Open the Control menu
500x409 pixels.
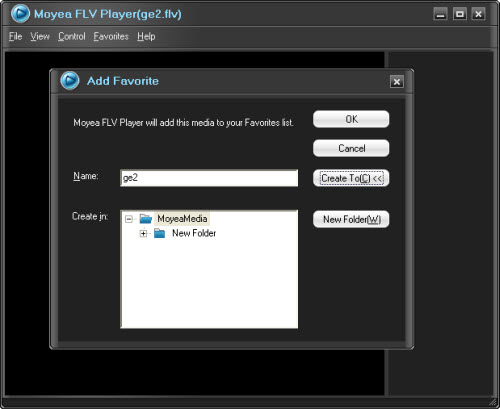[x=72, y=36]
